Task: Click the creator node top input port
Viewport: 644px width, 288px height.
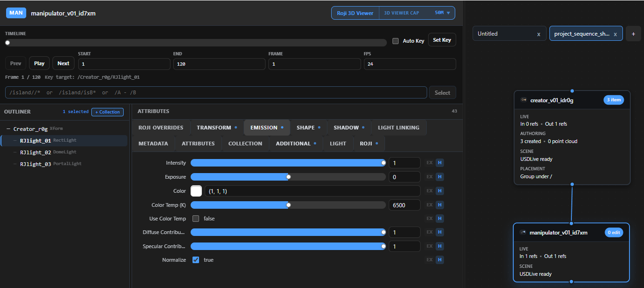Action: coord(572,91)
